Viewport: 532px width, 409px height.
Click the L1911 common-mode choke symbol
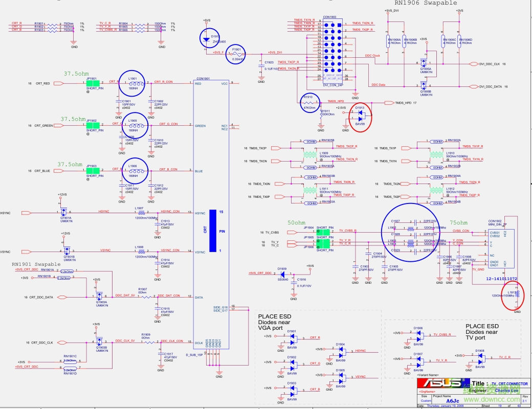(310, 190)
